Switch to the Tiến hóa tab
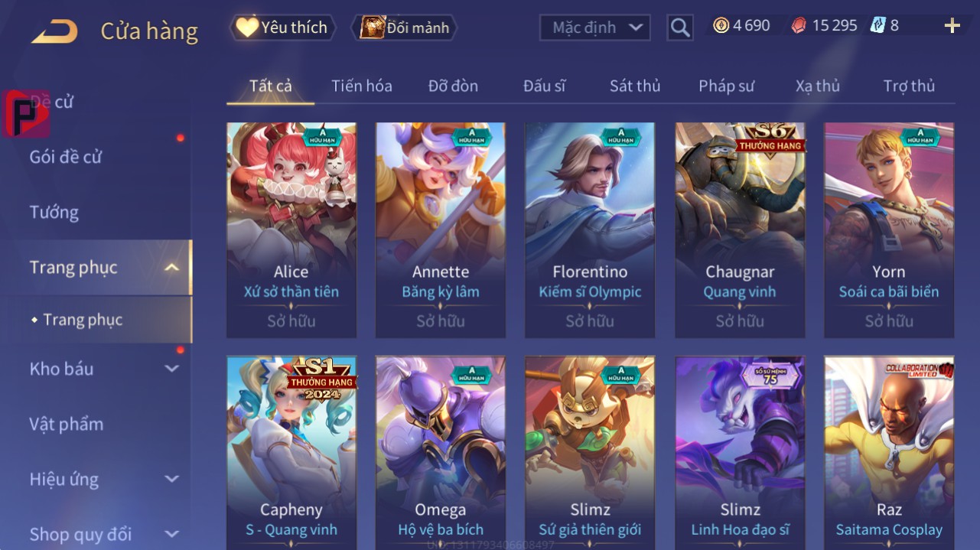 (362, 86)
